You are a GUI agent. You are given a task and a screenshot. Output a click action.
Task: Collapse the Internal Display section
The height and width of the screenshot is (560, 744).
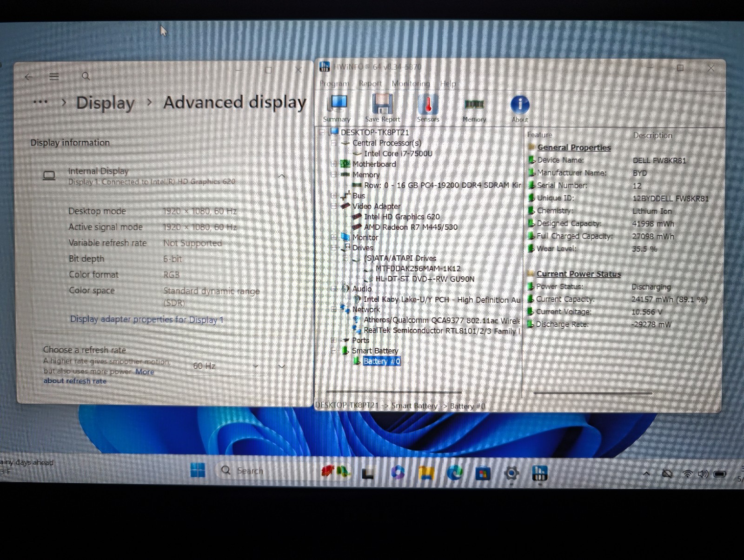[x=281, y=176]
